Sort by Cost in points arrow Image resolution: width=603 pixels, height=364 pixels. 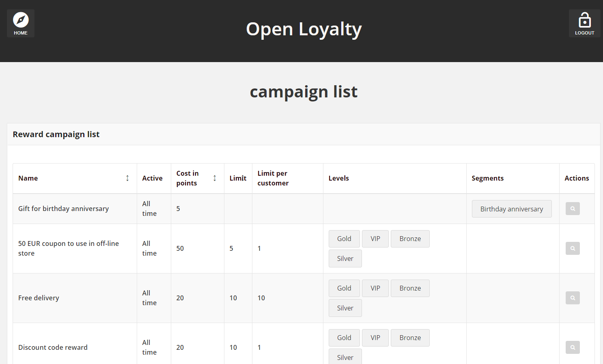tap(215, 178)
